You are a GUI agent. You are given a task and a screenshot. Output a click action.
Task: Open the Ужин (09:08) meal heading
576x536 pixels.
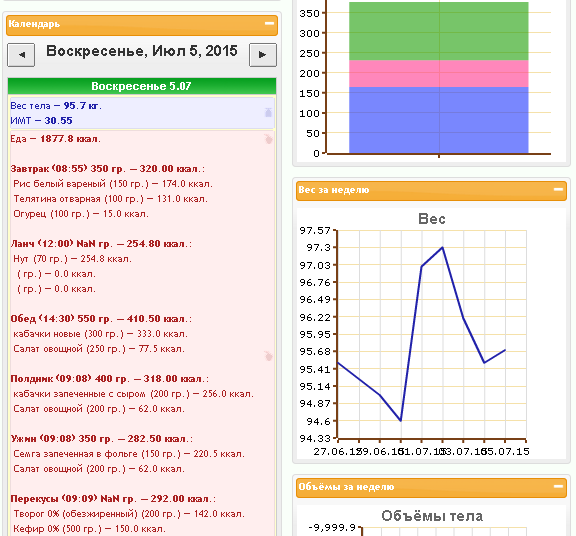101,439
